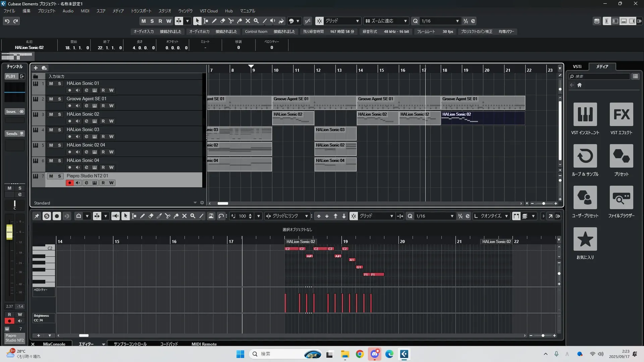
Task: Disable record on Piapro Studio NT2 01 track
Action: [x=70, y=183]
